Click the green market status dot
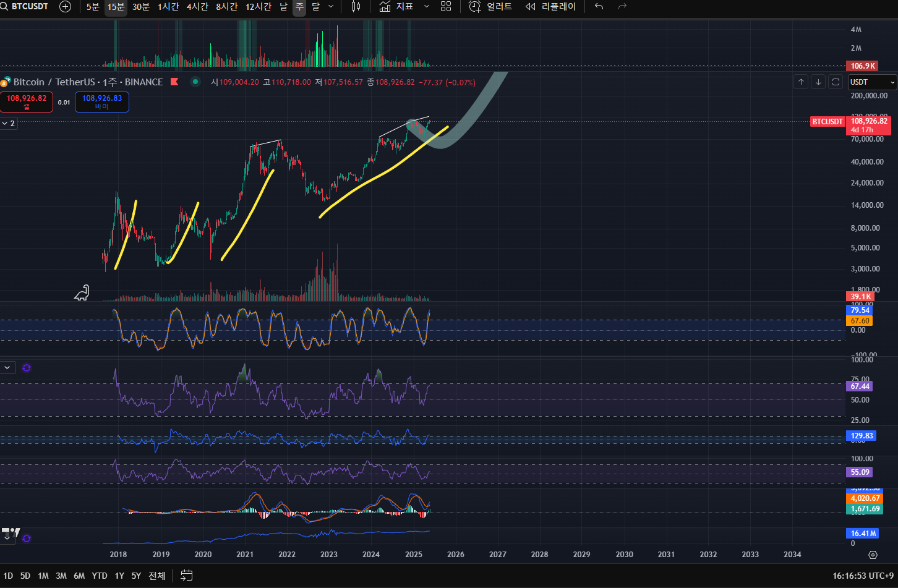This screenshot has height=588, width=898. pos(195,82)
